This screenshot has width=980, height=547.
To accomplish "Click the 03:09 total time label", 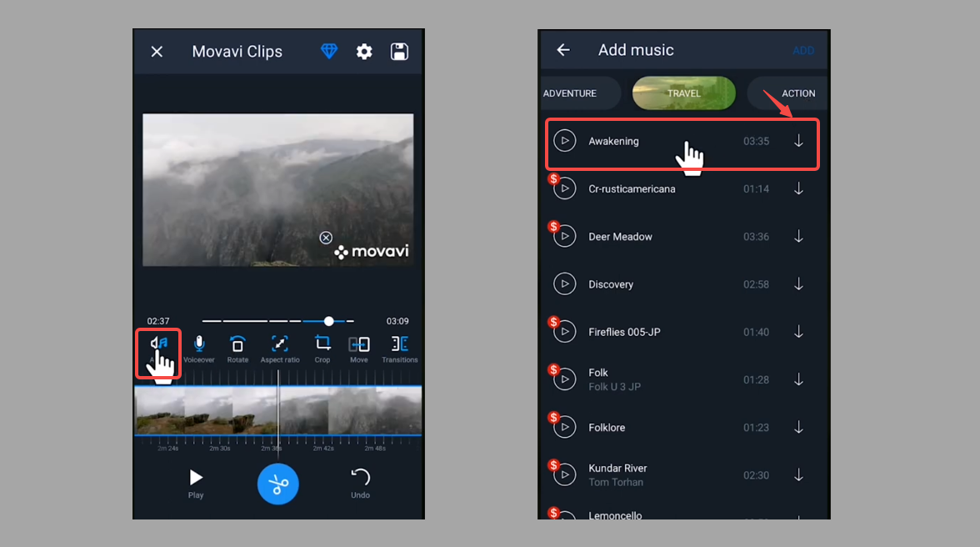I will [x=397, y=321].
